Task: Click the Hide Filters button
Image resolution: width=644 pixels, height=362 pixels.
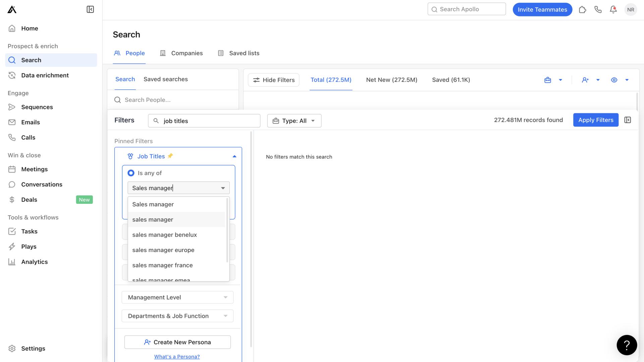Action: pyautogui.click(x=274, y=80)
